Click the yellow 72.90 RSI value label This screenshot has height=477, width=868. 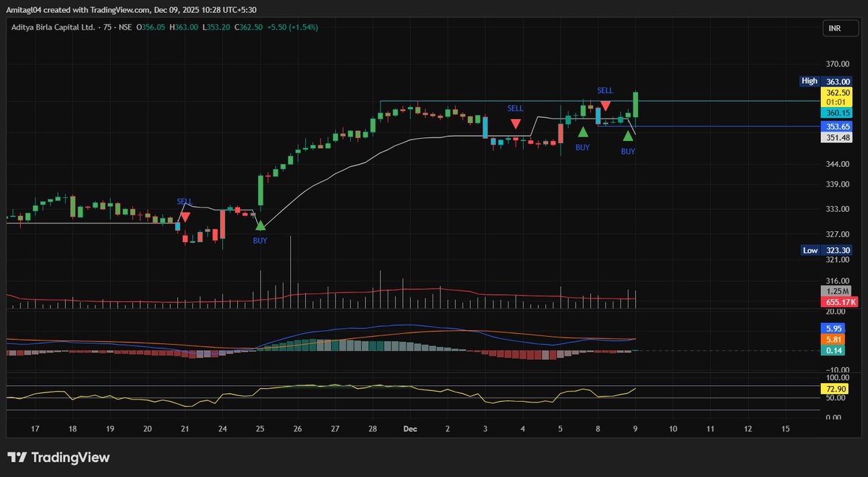pos(836,389)
